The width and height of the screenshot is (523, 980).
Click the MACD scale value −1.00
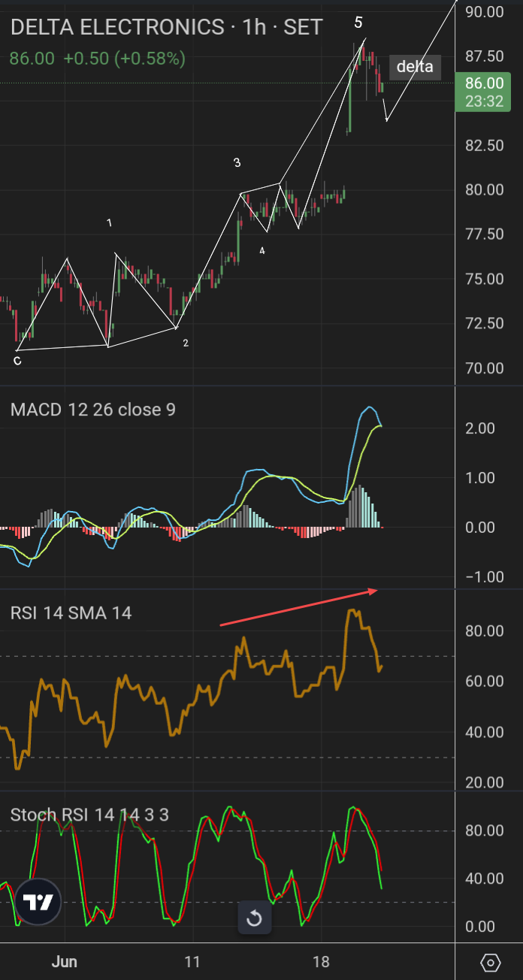coord(484,577)
